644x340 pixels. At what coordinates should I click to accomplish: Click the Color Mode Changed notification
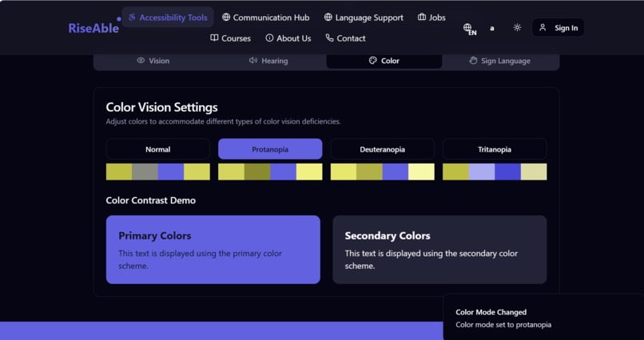543,318
